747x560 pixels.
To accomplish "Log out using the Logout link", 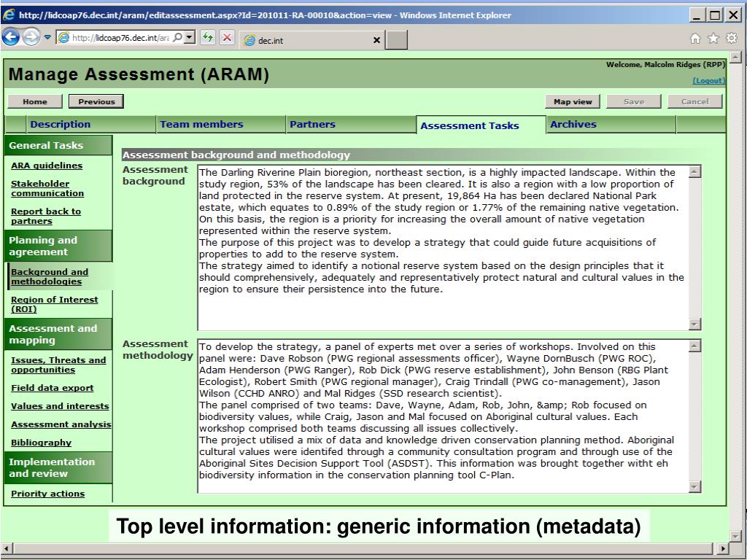I will coord(708,81).
